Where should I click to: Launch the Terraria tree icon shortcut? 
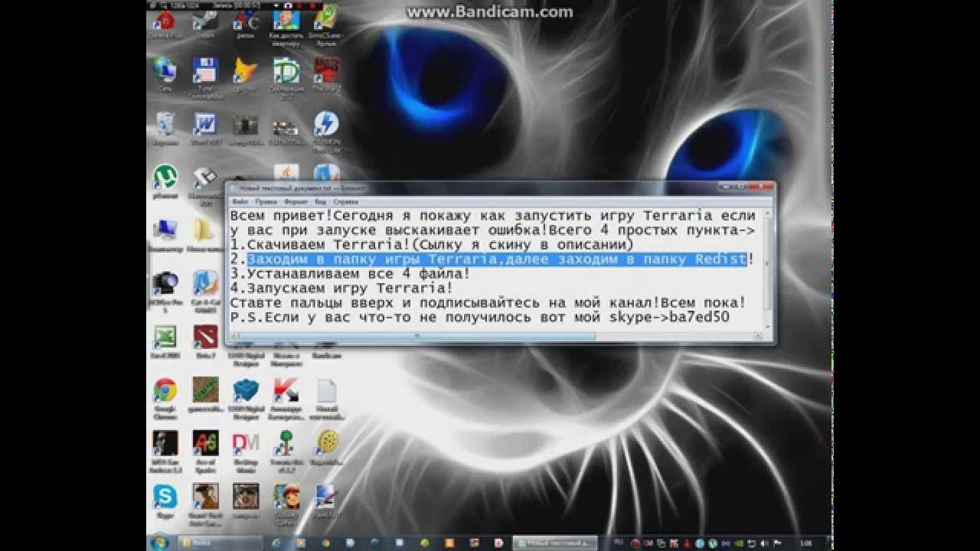[x=286, y=443]
